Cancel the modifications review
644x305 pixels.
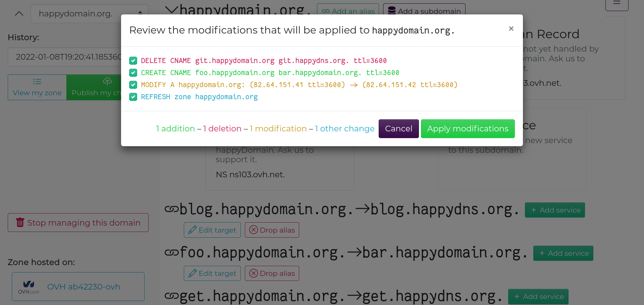pyautogui.click(x=398, y=129)
